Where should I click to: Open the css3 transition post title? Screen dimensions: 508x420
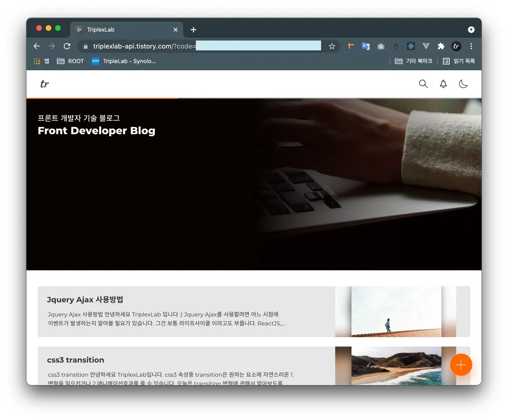point(75,360)
